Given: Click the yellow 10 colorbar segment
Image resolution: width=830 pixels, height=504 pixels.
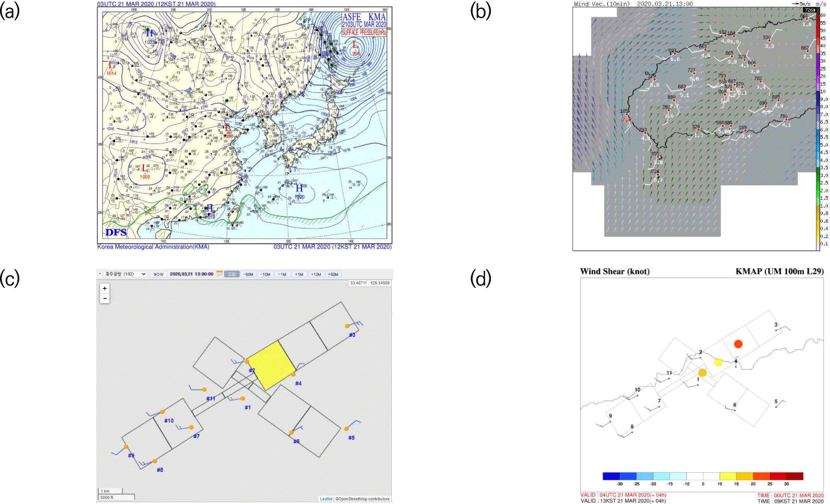Looking at the screenshot, I should [728, 476].
